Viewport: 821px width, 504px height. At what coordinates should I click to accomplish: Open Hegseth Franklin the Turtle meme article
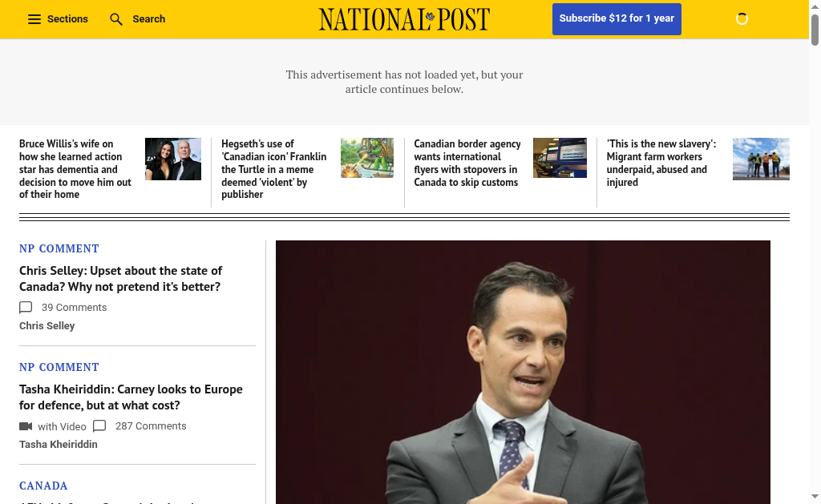click(273, 169)
